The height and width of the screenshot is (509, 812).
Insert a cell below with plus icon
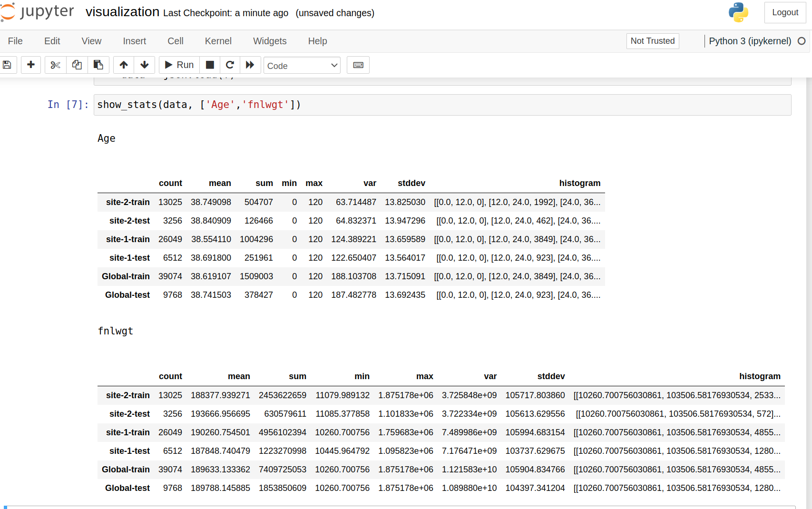[31, 65]
